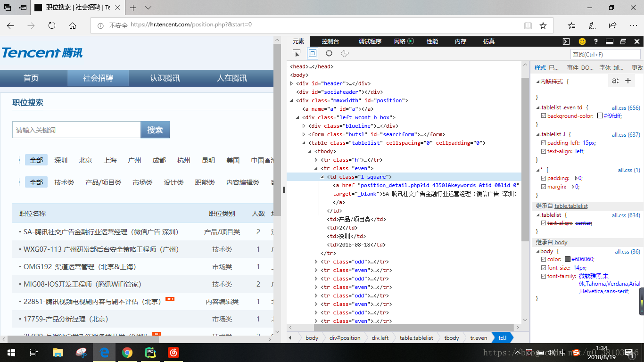Show tab previews chevron
This screenshot has width=644, height=362.
click(149, 8)
